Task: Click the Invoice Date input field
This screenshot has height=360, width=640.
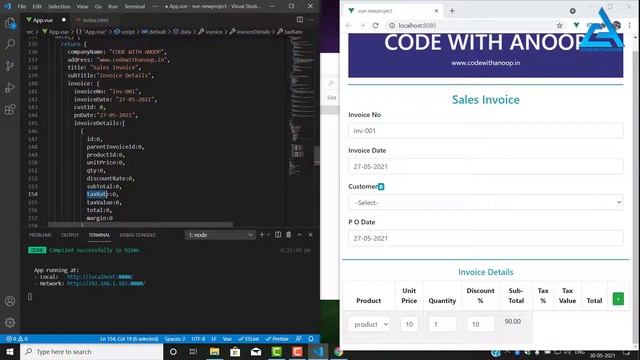Action: [485, 167]
